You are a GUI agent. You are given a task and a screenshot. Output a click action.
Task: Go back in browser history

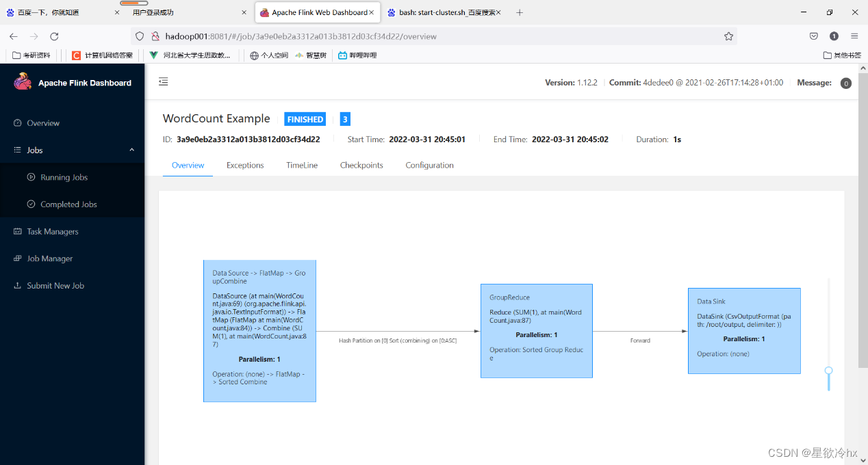[14, 36]
